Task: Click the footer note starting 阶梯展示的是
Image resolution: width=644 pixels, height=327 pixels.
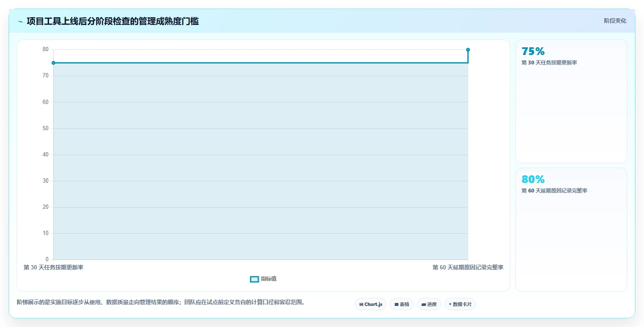Action: click(161, 302)
